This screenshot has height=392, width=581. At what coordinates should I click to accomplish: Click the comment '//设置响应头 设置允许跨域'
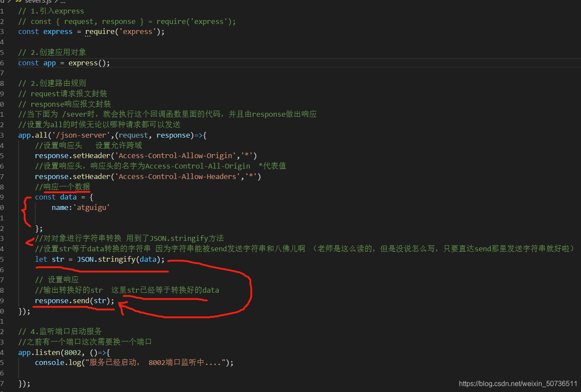[88, 145]
